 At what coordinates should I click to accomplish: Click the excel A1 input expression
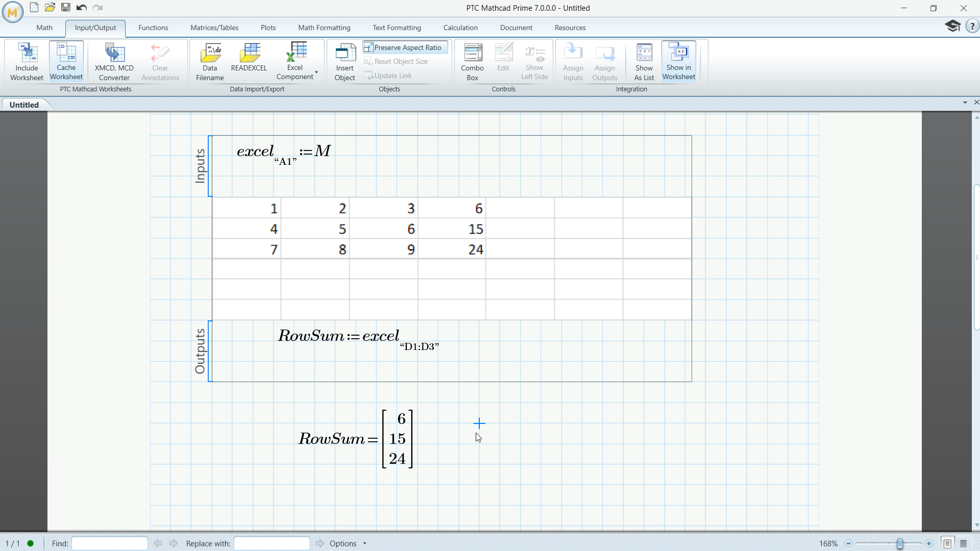284,154
